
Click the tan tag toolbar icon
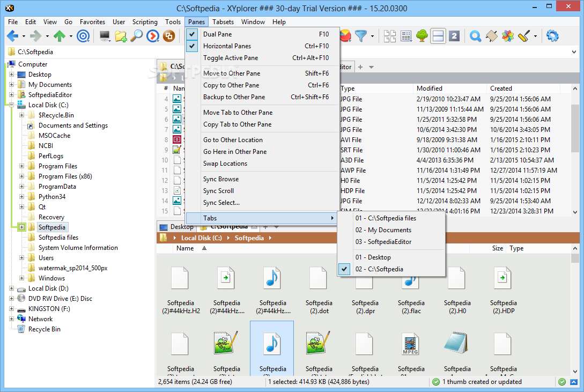tap(492, 36)
